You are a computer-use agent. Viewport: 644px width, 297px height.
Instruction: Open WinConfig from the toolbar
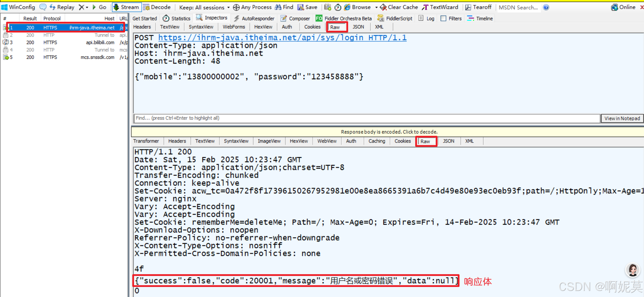click(18, 7)
